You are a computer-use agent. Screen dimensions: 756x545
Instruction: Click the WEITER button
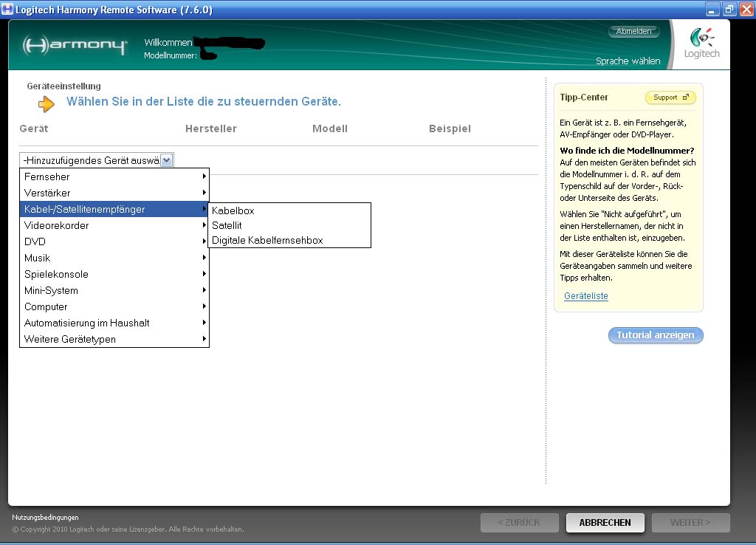[690, 523]
